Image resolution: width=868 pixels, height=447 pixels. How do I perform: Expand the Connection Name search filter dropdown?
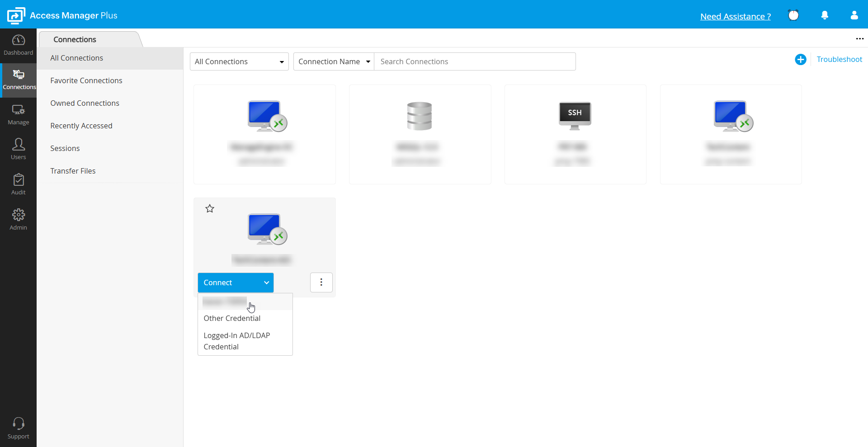333,61
